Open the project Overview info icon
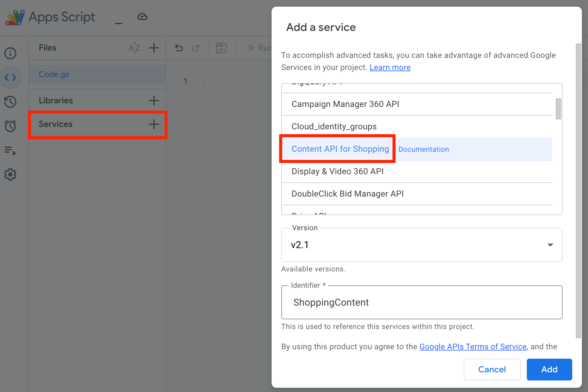 point(10,53)
